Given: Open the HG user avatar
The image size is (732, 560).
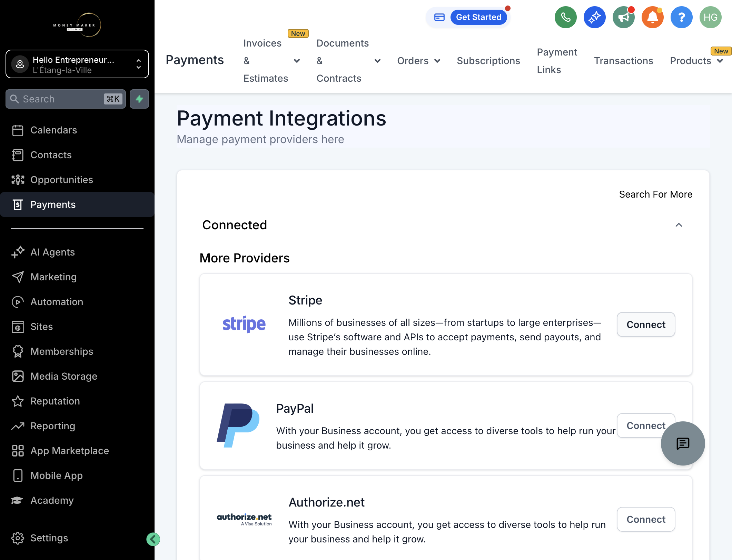Looking at the screenshot, I should (710, 17).
